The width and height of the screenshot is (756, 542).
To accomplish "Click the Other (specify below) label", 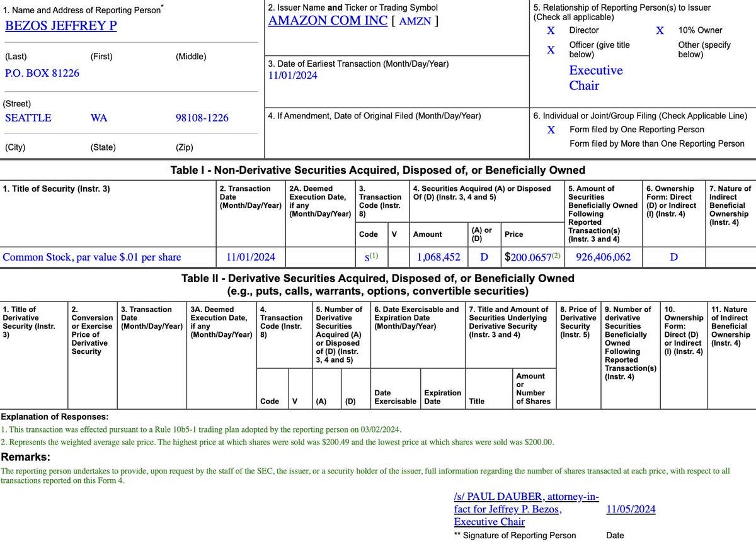I will pos(704,50).
